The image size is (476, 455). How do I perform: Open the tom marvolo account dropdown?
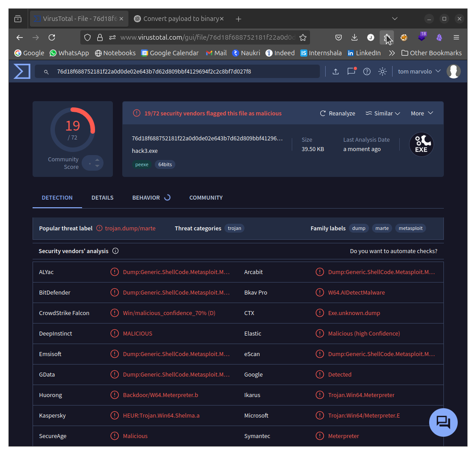pyautogui.click(x=419, y=72)
